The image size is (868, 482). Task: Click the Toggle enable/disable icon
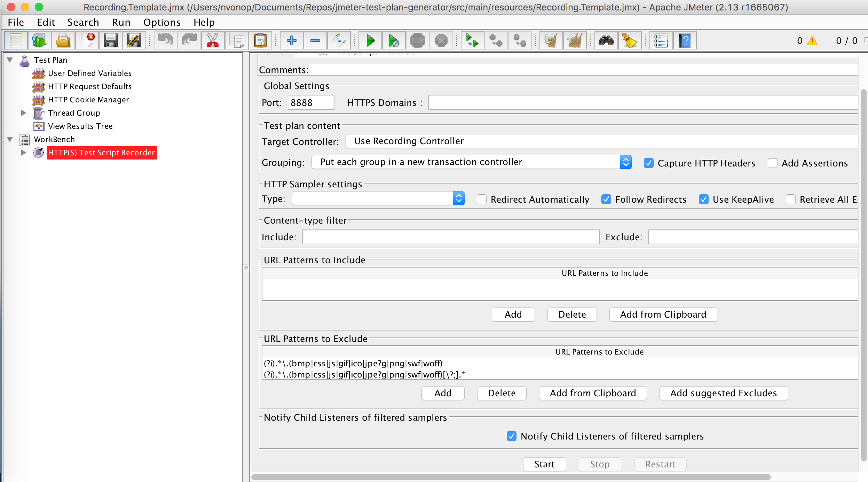(339, 41)
